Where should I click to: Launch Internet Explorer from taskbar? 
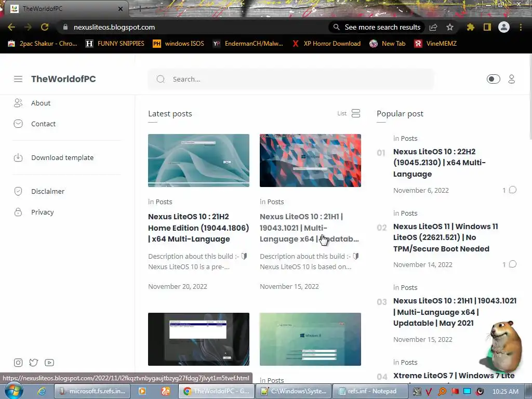pos(42,391)
